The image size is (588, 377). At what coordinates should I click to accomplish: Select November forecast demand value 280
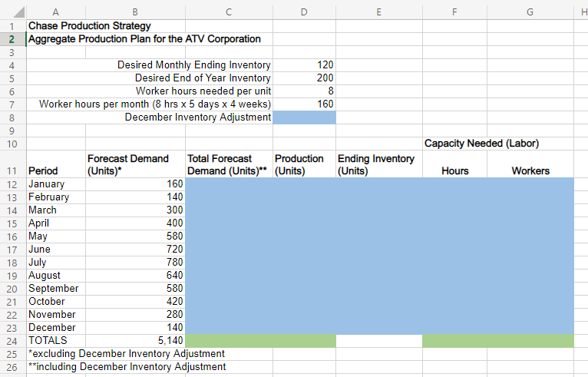(x=135, y=315)
